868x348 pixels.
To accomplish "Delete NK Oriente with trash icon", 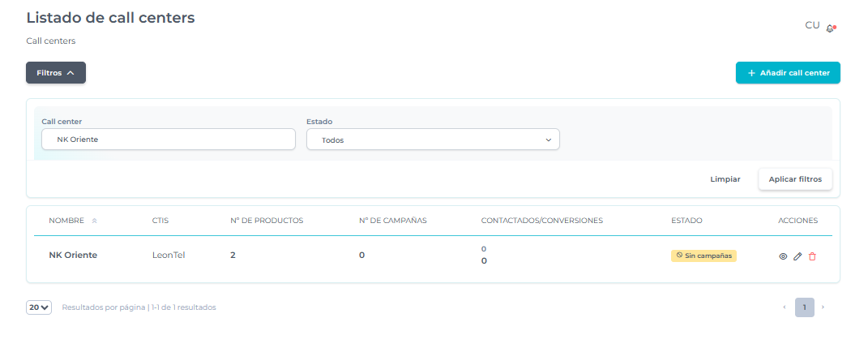I will point(812,256).
